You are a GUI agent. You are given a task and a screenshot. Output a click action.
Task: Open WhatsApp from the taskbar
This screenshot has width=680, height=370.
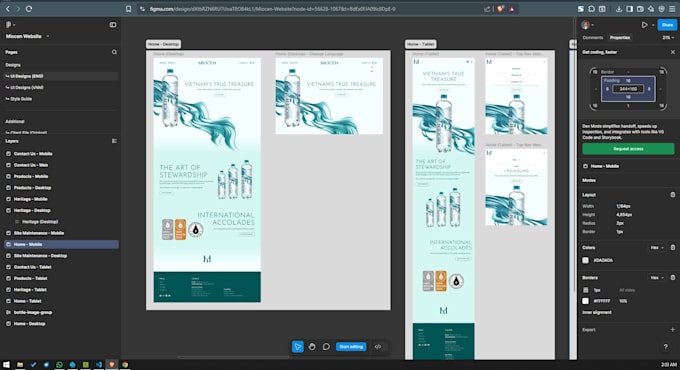point(59,365)
